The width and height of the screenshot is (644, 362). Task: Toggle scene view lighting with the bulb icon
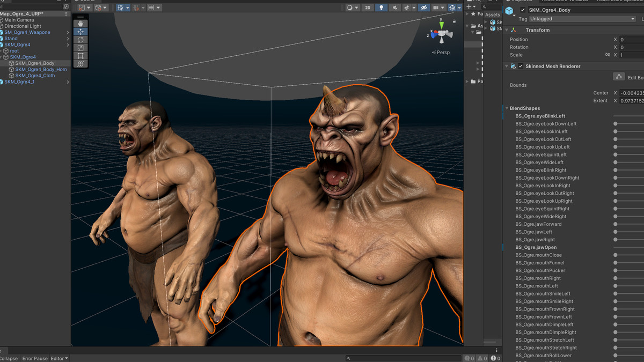point(381,8)
